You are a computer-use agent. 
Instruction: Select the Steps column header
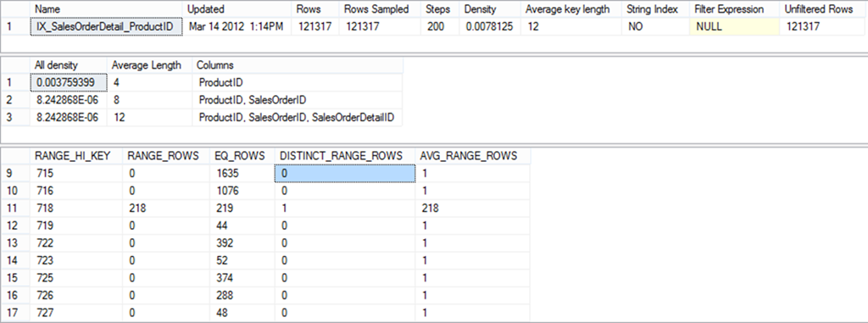pyautogui.click(x=441, y=9)
